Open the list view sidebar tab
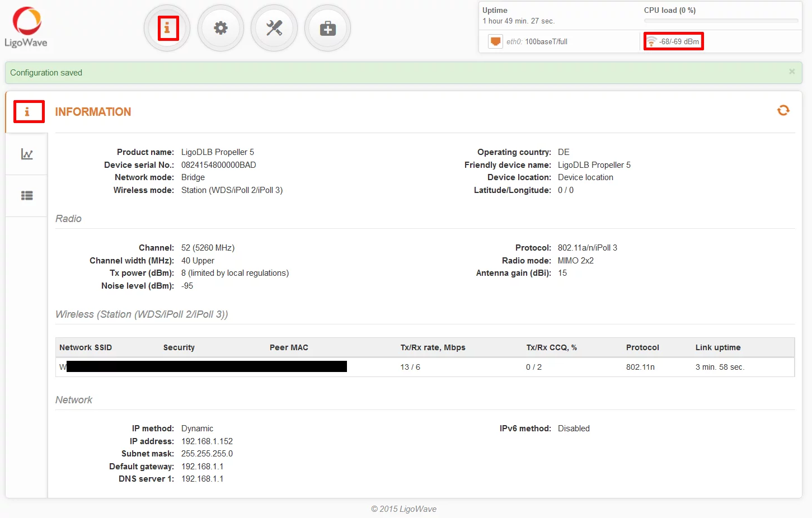Image resolution: width=812 pixels, height=518 pixels. 27,196
